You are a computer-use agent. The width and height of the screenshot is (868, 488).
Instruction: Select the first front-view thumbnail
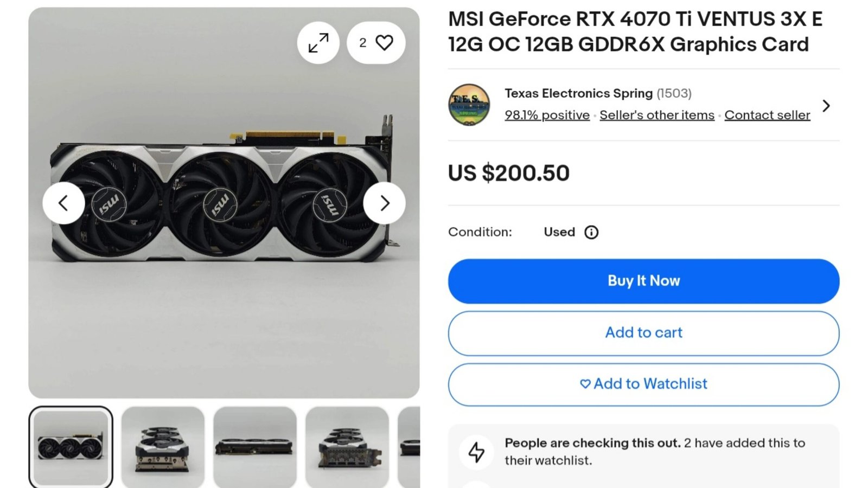click(71, 447)
